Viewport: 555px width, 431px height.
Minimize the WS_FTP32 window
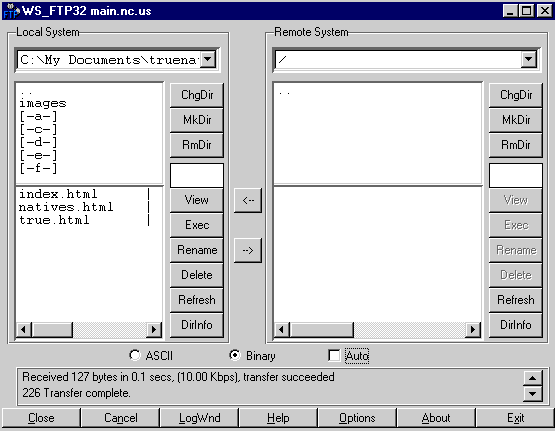coord(510,11)
